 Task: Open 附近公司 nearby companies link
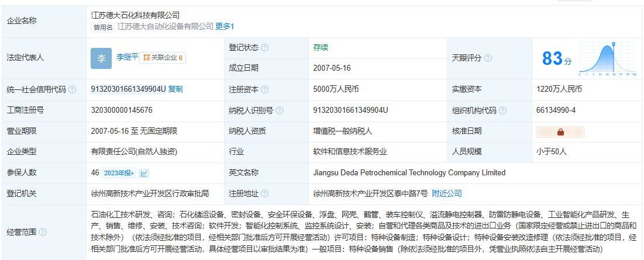[447, 193]
